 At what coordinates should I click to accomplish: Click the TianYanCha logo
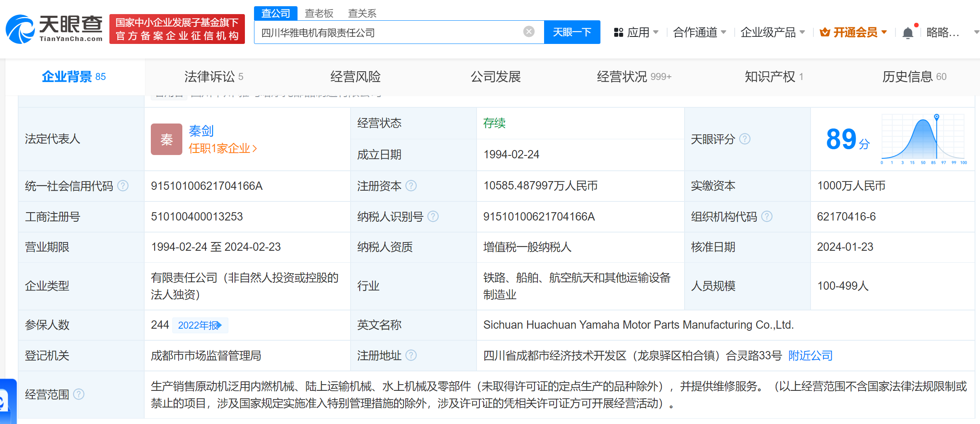(x=54, y=29)
